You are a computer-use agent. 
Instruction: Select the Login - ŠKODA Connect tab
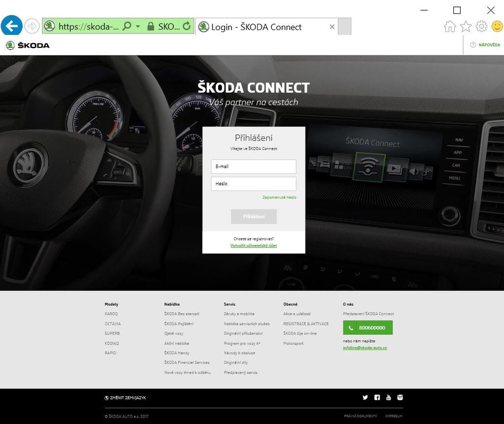(267, 27)
